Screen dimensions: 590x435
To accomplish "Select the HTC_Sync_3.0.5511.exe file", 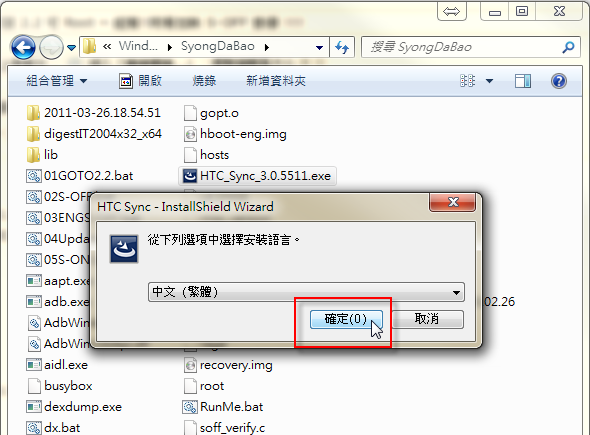I will [x=257, y=176].
